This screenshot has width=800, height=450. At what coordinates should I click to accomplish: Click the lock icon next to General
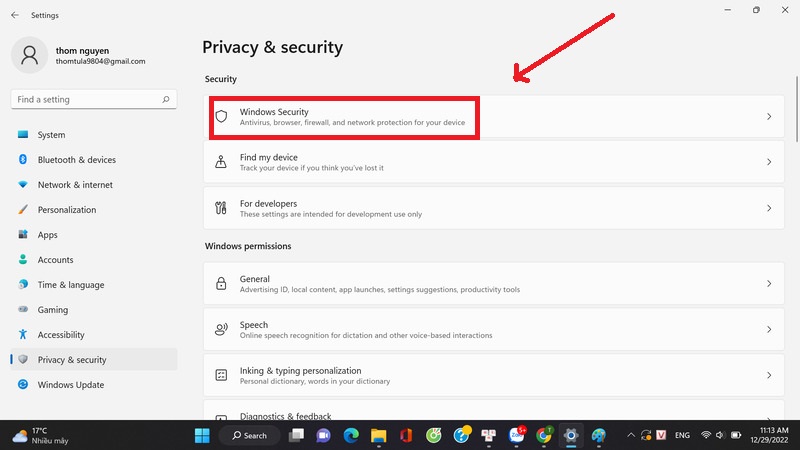tap(222, 284)
